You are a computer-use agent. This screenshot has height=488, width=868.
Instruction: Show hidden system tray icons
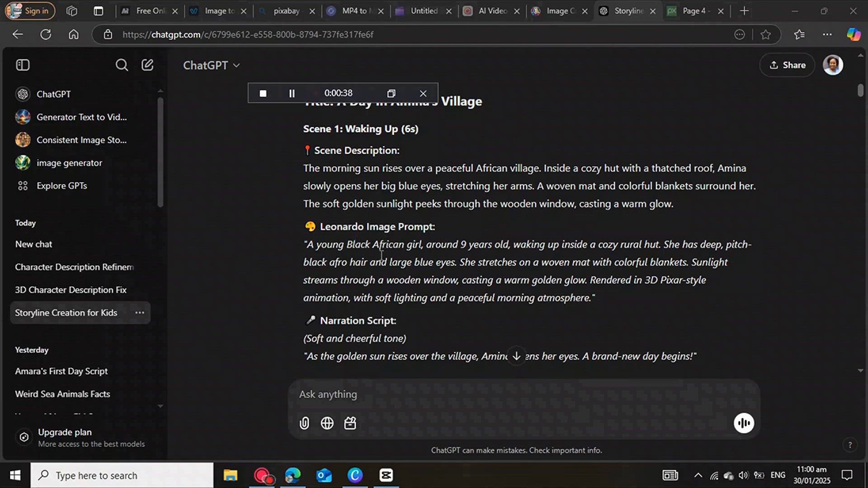coord(698,475)
